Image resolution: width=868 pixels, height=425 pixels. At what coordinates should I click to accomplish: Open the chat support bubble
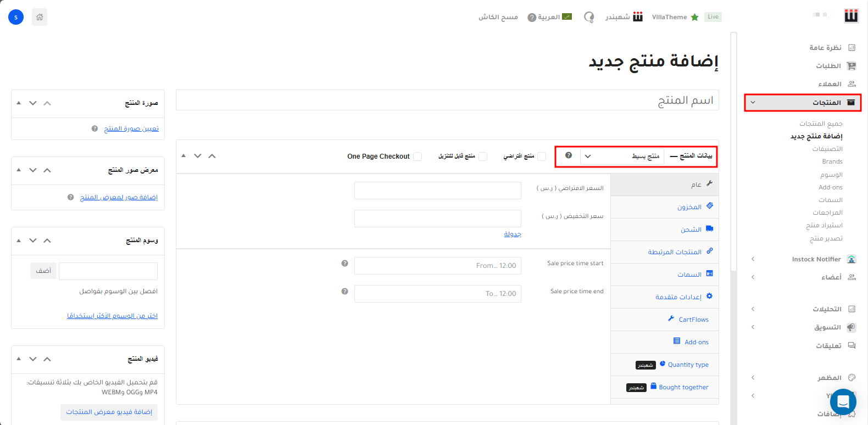(843, 401)
